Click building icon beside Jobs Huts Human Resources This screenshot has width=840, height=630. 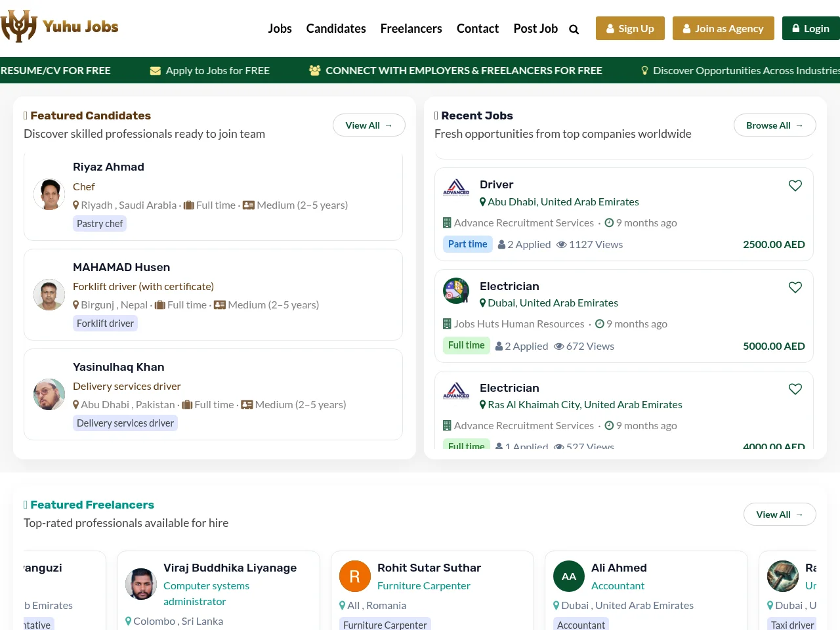point(447,324)
